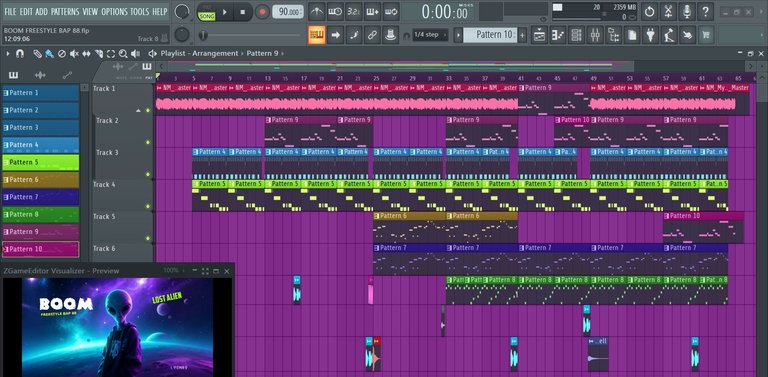Select the Slip tool
This screenshot has height=377, width=768.
tap(86, 54)
